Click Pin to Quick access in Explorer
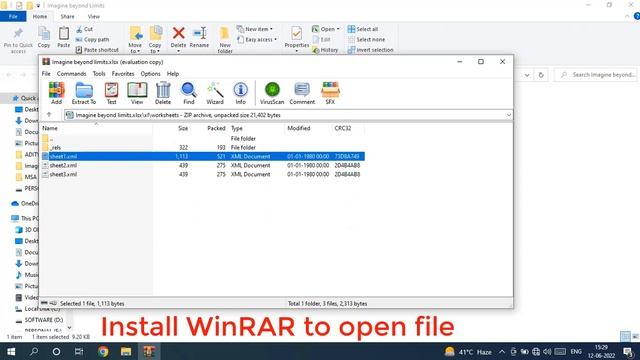Screen dimensions: 640x360 (18, 40)
